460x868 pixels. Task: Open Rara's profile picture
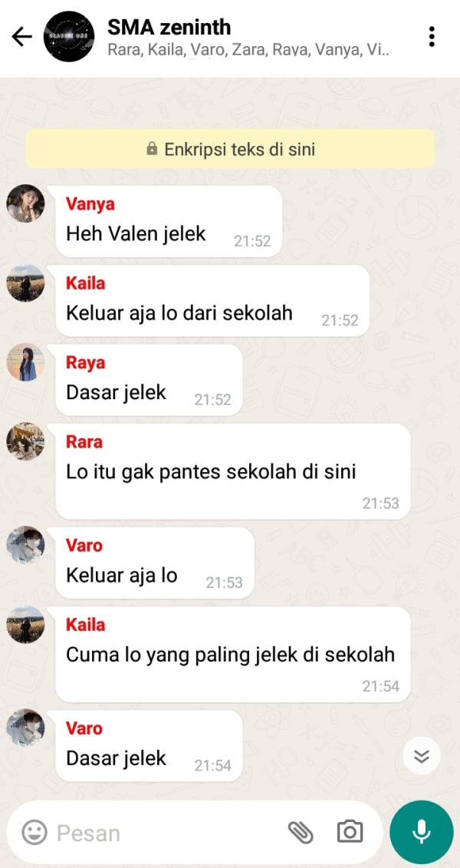(x=25, y=441)
